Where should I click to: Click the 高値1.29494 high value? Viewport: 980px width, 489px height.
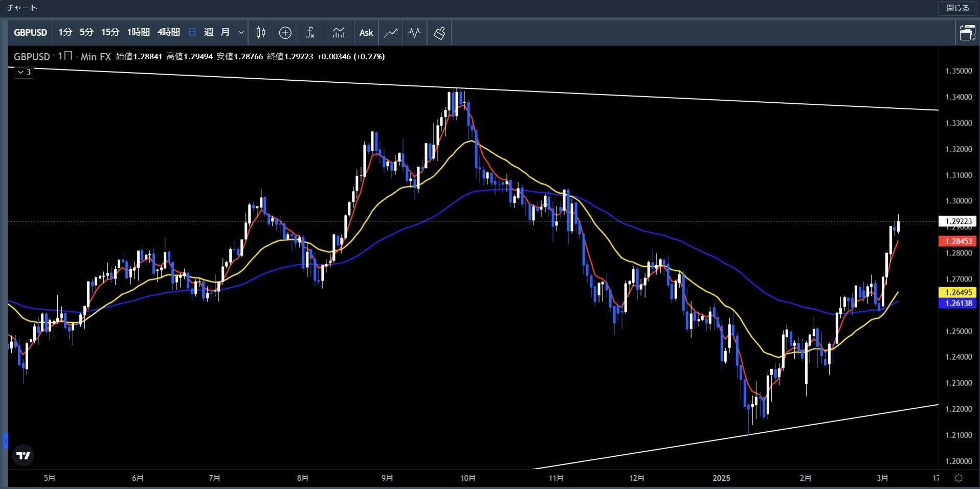(189, 56)
